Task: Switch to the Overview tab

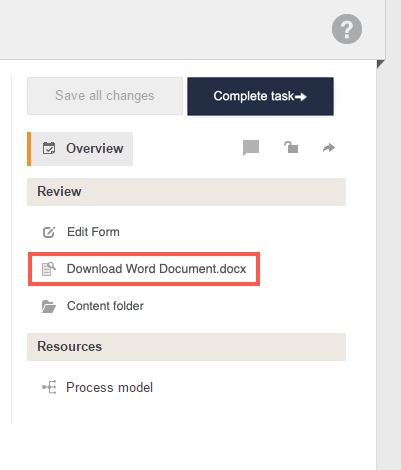Action: tap(80, 149)
